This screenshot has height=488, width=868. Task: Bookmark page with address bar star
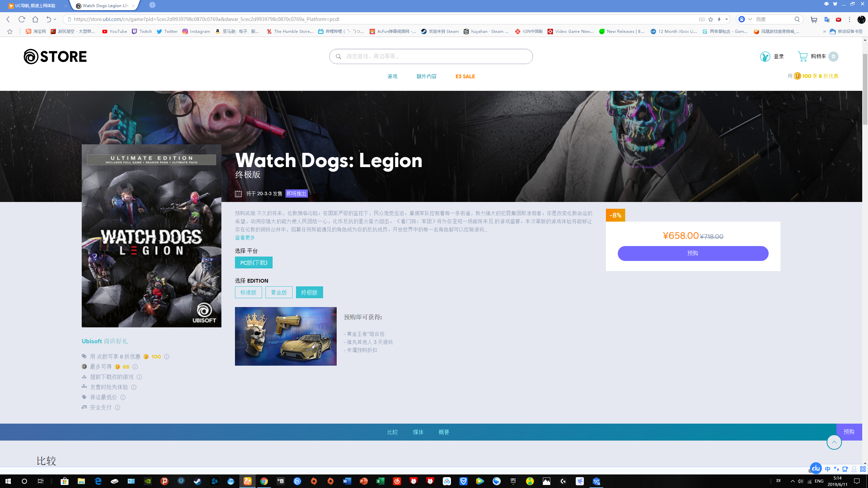click(x=711, y=19)
